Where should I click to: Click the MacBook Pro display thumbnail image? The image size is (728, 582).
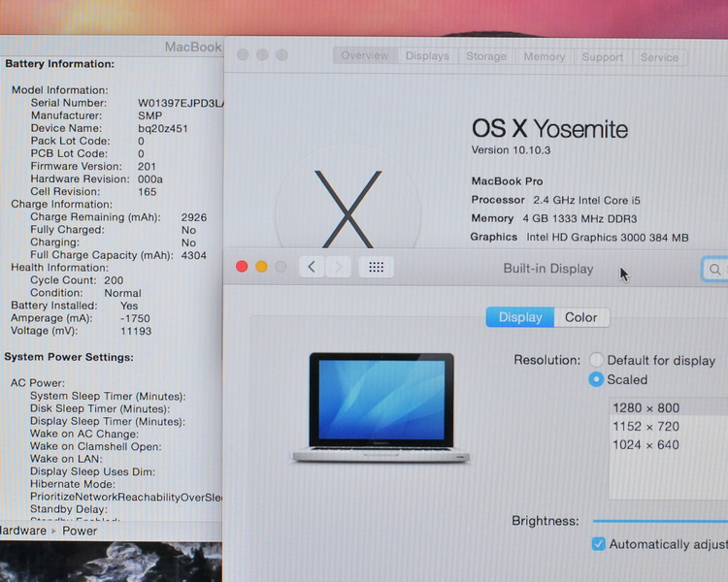tap(381, 407)
